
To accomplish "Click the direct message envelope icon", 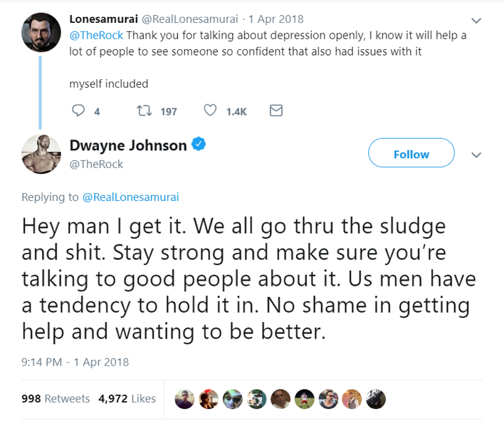I will (x=277, y=111).
